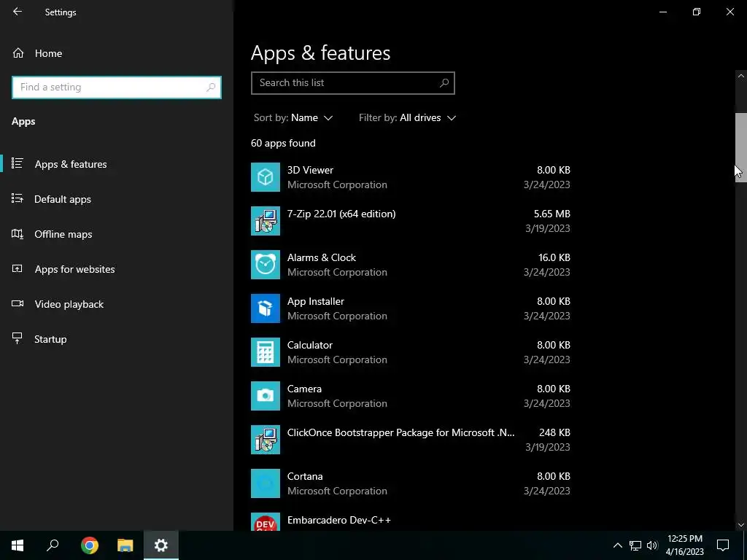This screenshot has height=560, width=747.
Task: Select Alarms & Clock entry name
Action: [322, 257]
